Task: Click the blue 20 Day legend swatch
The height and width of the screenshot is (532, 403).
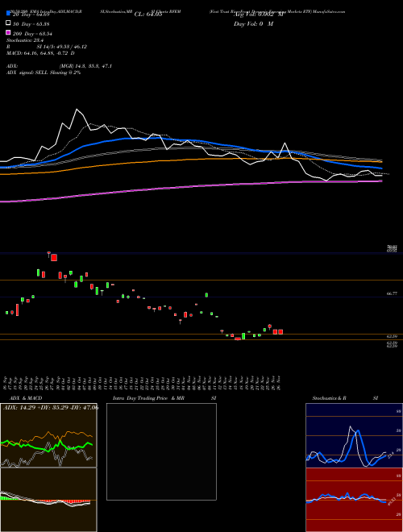Action: coord(8,14)
